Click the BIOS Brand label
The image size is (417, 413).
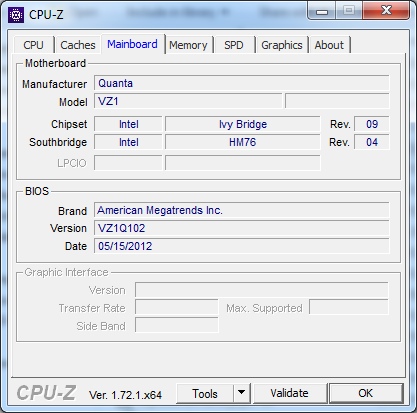72,211
